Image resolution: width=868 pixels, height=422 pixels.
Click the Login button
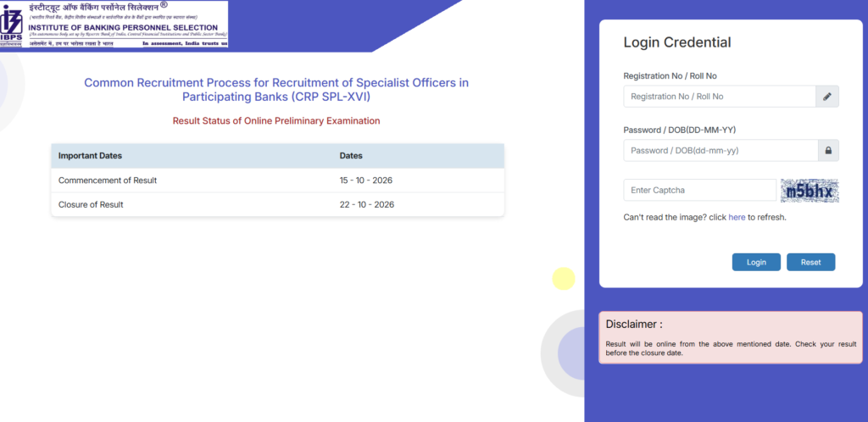(756, 262)
